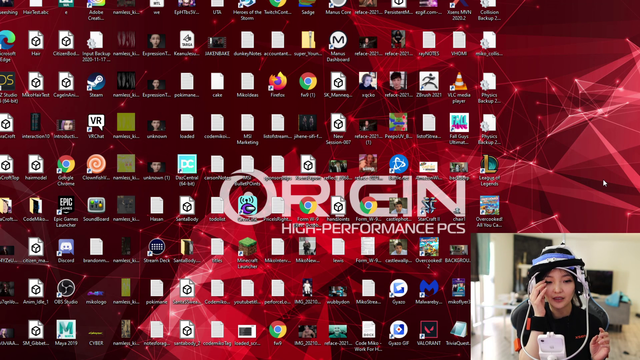The image size is (640, 360).
Task: Open the Gyazo GIF shortcut
Action: tap(398, 329)
